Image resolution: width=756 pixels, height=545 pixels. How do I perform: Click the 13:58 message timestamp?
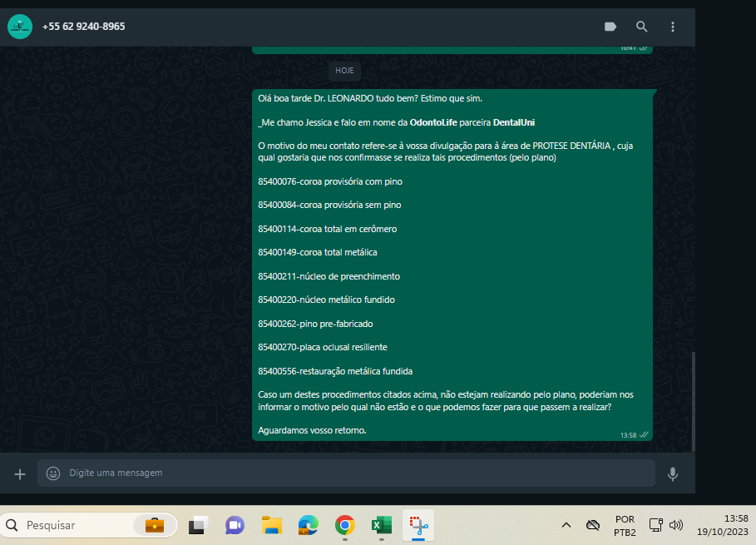tap(628, 435)
